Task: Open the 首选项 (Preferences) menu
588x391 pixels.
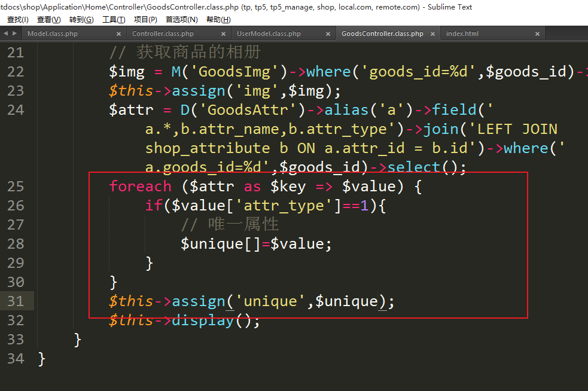Action: pyautogui.click(x=181, y=20)
